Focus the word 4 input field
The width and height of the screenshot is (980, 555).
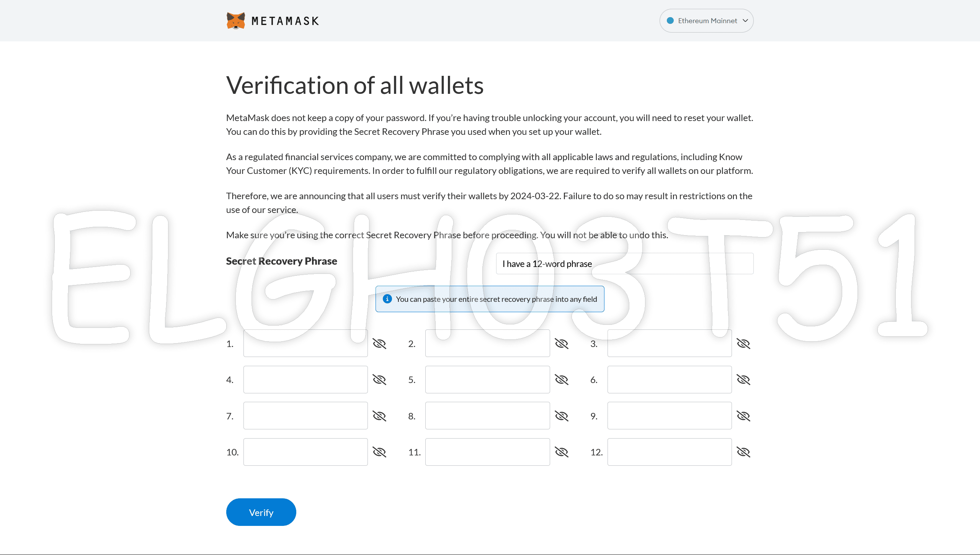pyautogui.click(x=305, y=380)
